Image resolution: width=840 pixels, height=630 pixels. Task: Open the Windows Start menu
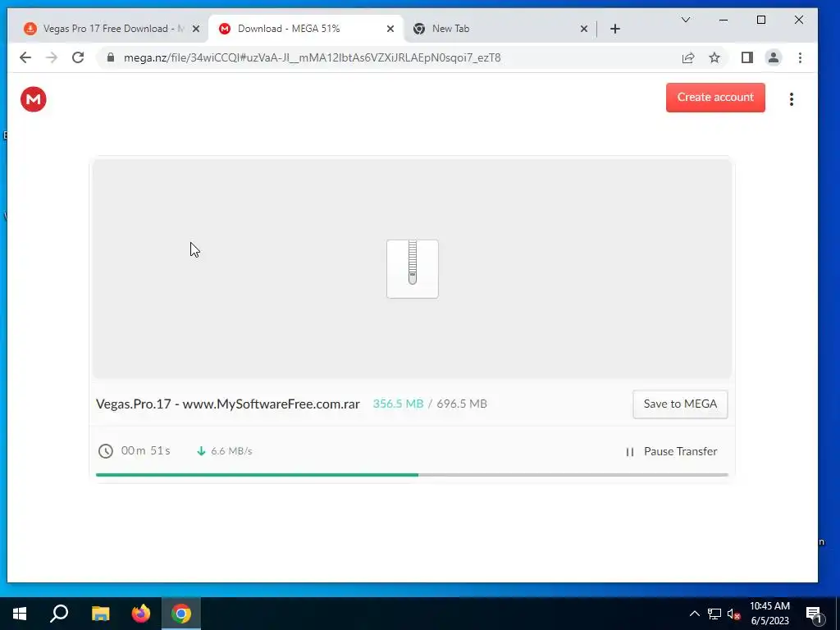tap(20, 614)
